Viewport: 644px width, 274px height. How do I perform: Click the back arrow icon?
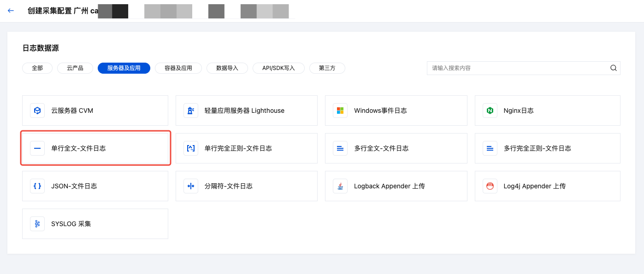pyautogui.click(x=11, y=11)
